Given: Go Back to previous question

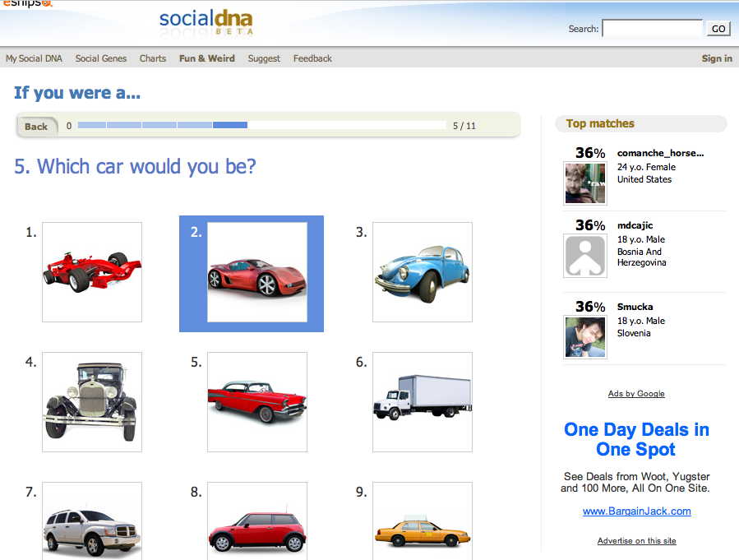Looking at the screenshot, I should tap(36, 127).
